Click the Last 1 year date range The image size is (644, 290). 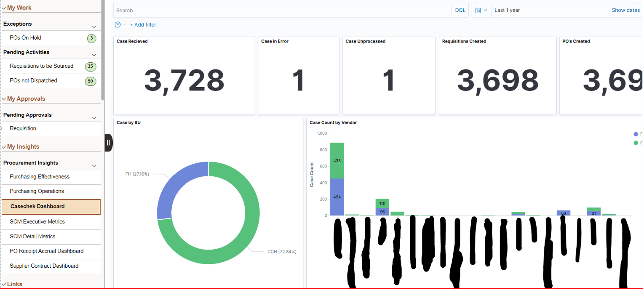pyautogui.click(x=507, y=10)
